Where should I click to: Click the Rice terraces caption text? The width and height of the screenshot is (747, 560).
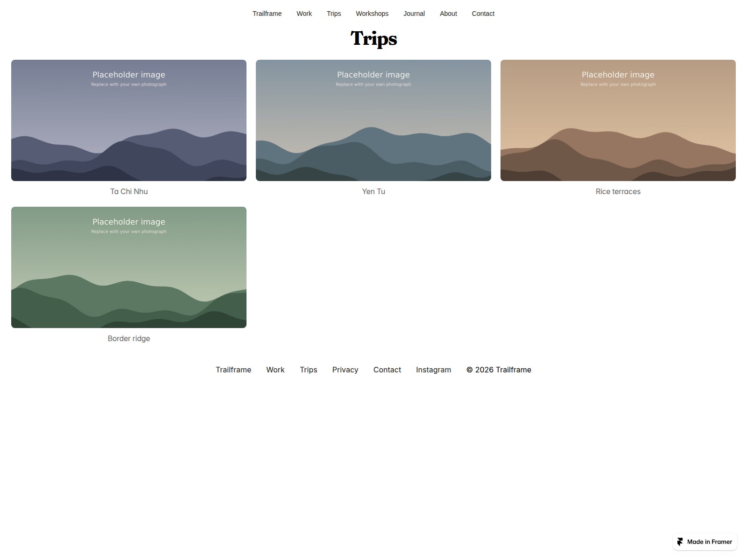tap(618, 191)
